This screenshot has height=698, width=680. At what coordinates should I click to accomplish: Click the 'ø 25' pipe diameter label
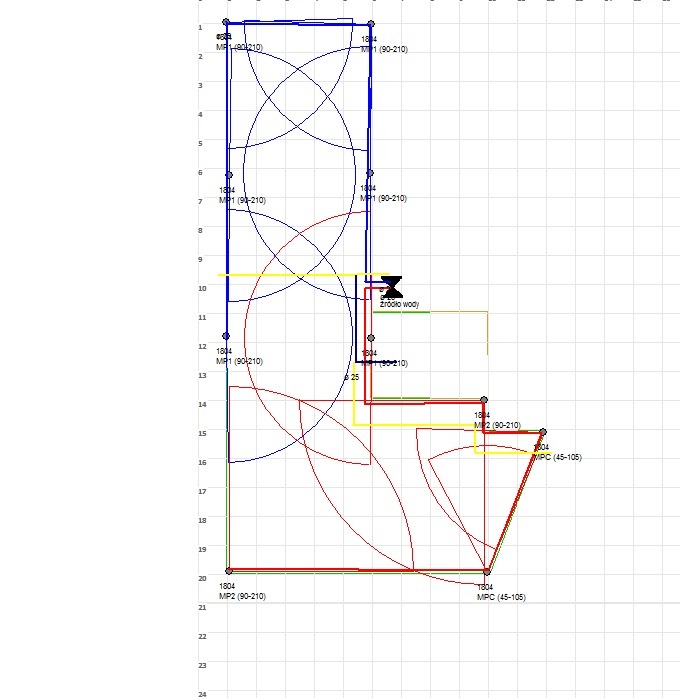(351, 377)
